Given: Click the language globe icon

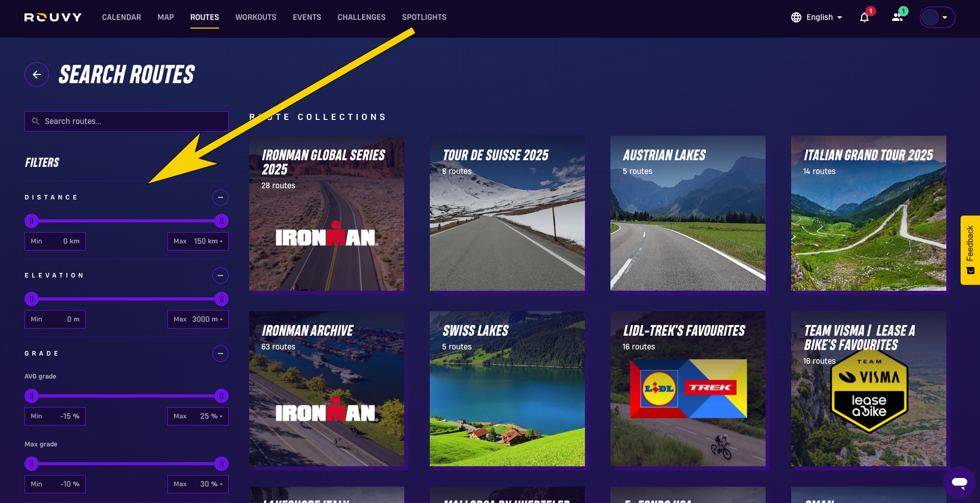Looking at the screenshot, I should (x=795, y=17).
